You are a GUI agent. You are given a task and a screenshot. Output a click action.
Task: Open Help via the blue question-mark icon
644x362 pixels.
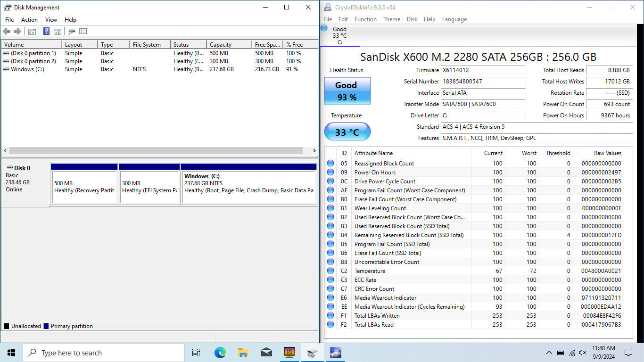(x=47, y=32)
